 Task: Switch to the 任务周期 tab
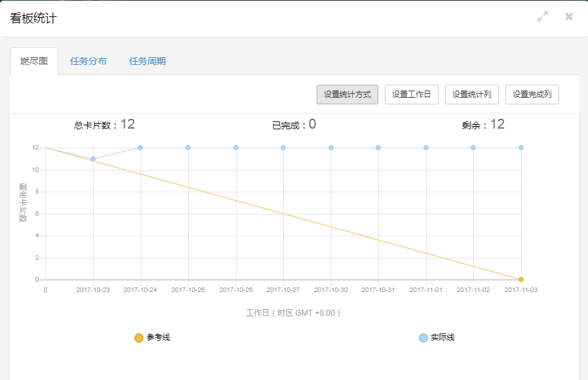[x=147, y=61]
